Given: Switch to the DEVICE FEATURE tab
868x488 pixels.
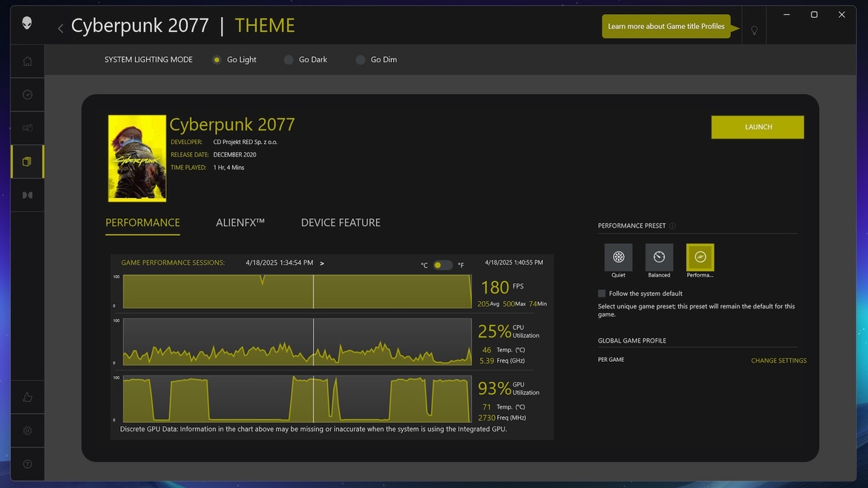Looking at the screenshot, I should [341, 222].
